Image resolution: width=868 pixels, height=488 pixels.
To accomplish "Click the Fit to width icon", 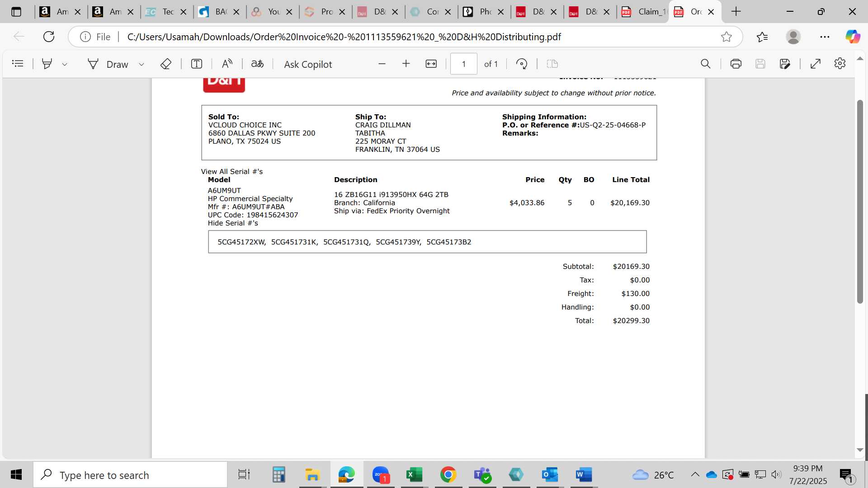I will pos(431,64).
